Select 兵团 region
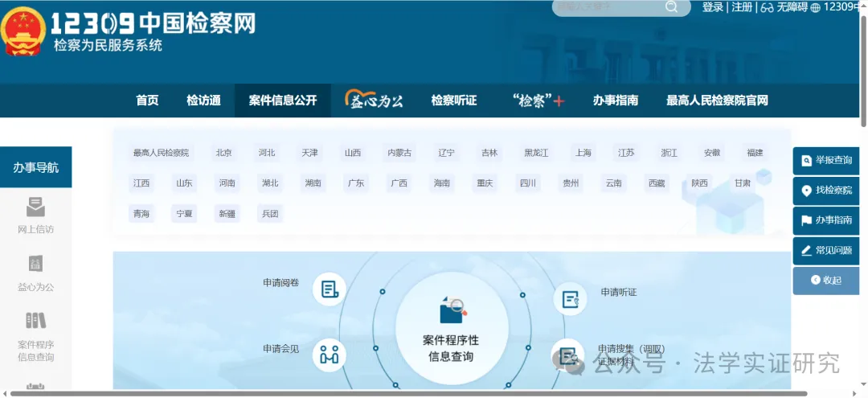The width and height of the screenshot is (868, 398). [270, 214]
